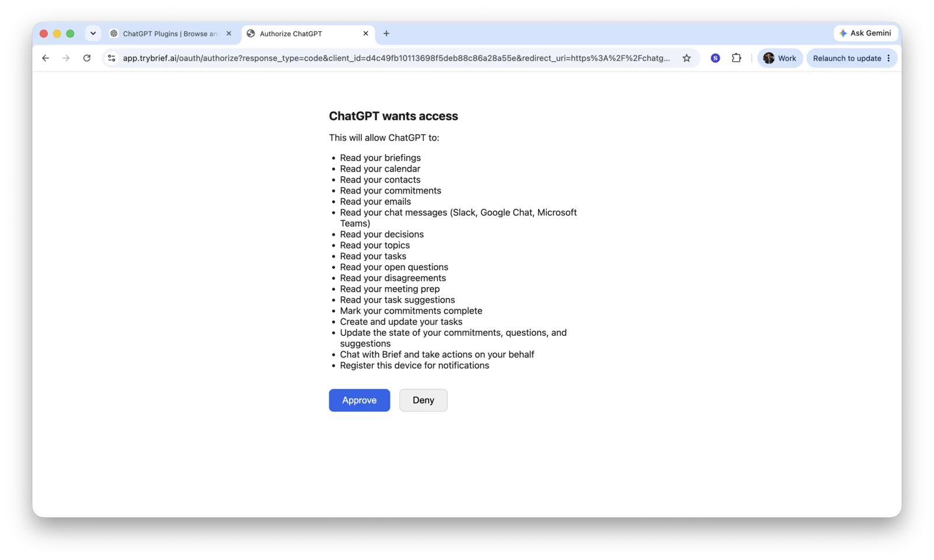934x560 pixels.
Task: Close the Authorize ChatGPT tab
Action: 365,34
